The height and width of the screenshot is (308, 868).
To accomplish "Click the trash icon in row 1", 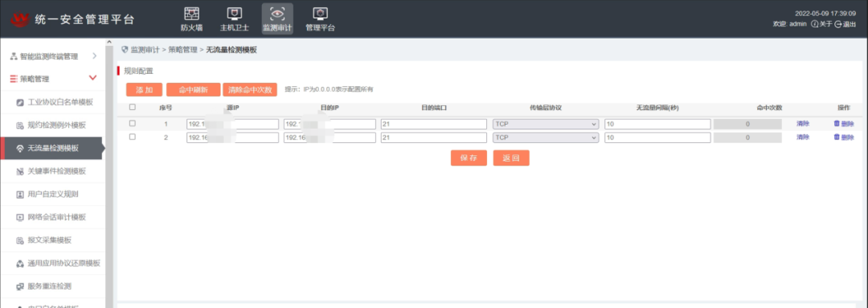I will (837, 124).
